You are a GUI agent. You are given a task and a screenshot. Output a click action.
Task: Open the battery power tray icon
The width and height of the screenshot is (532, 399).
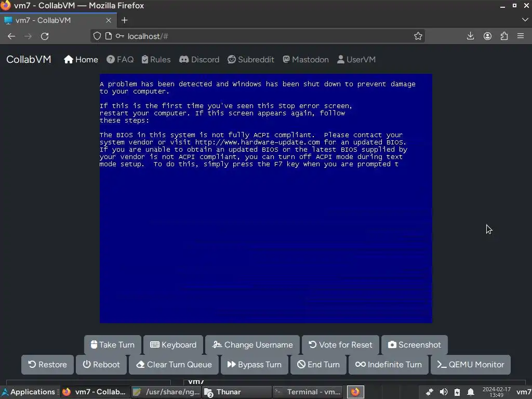pyautogui.click(x=457, y=392)
